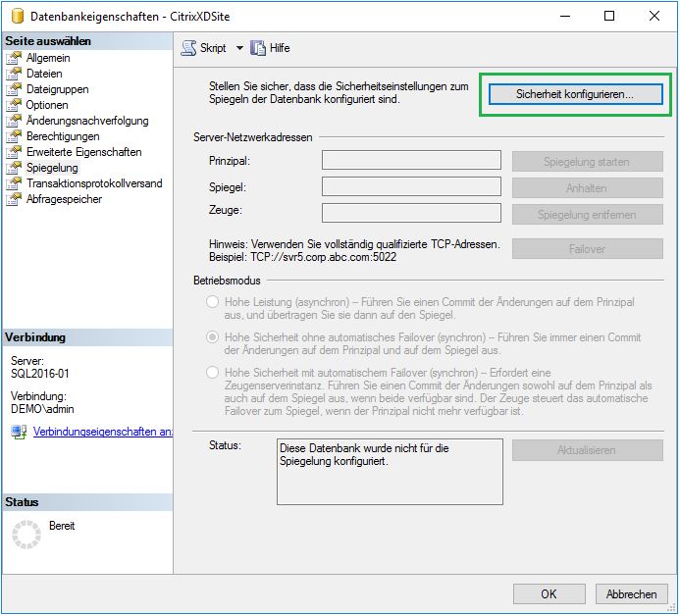680x616 pixels.
Task: Open the Änderungsnachverfolgung page
Action: point(87,121)
